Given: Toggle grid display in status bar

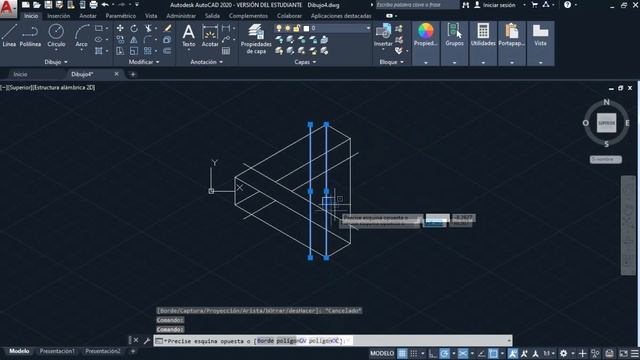Looking at the screenshot, I should click(402, 353).
